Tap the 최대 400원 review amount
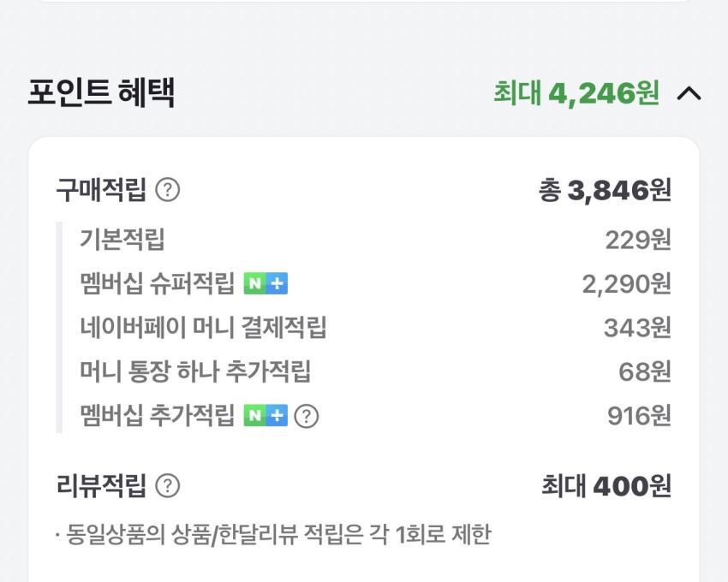This screenshot has height=582, width=728. click(606, 486)
